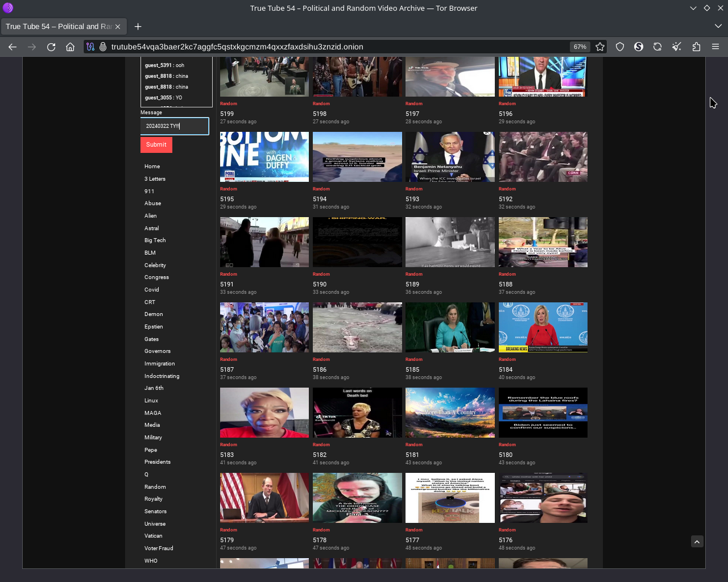Open the MAGA category
The width and height of the screenshot is (728, 582).
coord(153,413)
